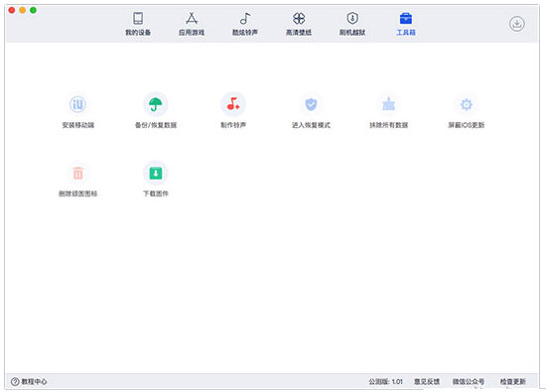The width and height of the screenshot is (546, 392).
Task: Open 意见反馈 feedback link
Action: click(427, 381)
